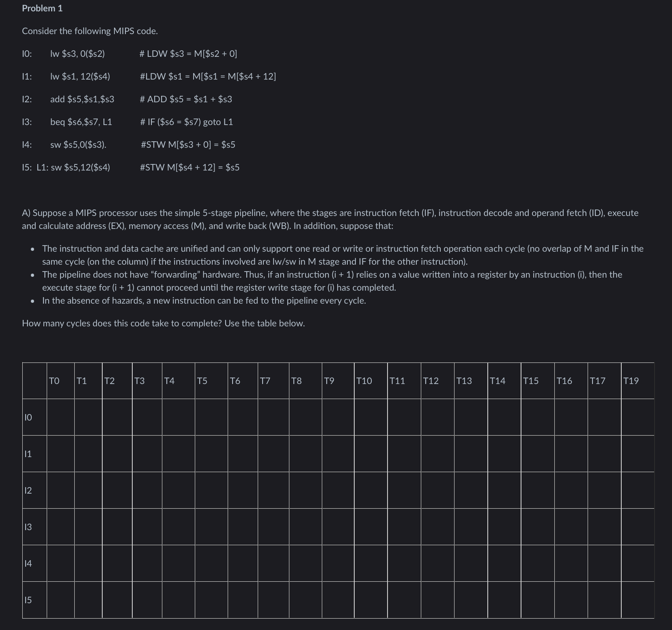Select the text "Consider the following MIPS code."
Image resolution: width=672 pixels, height=630 pixels.
(90, 31)
